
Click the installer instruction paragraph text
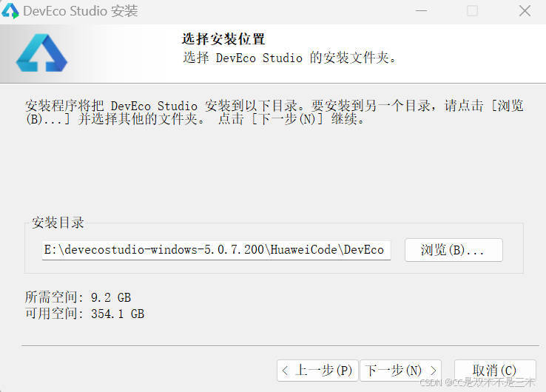click(274, 112)
